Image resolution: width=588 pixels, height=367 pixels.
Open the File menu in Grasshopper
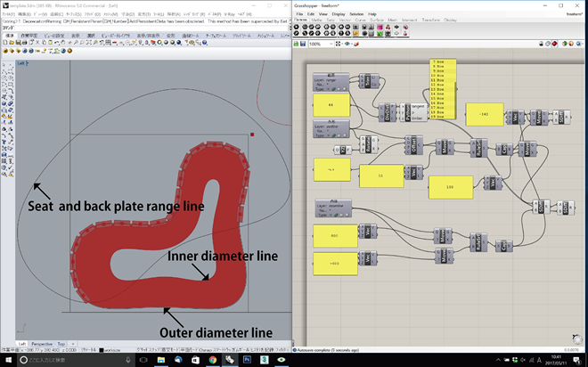point(299,14)
